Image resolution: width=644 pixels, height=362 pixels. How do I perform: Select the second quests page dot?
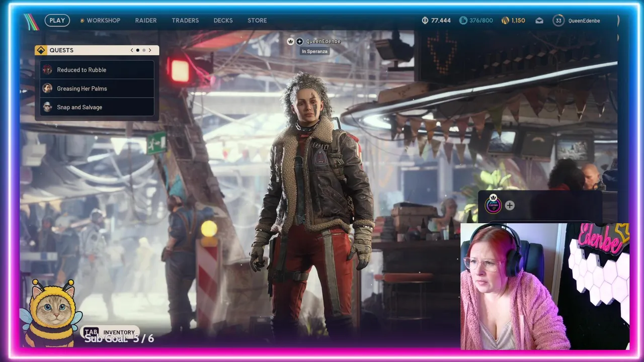point(144,50)
